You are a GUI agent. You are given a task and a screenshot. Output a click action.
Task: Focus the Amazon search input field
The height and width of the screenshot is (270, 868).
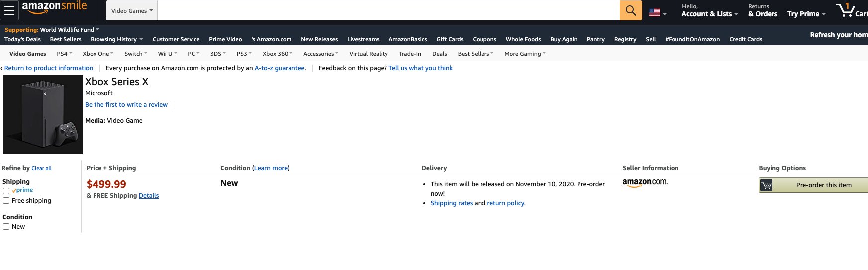click(x=388, y=10)
